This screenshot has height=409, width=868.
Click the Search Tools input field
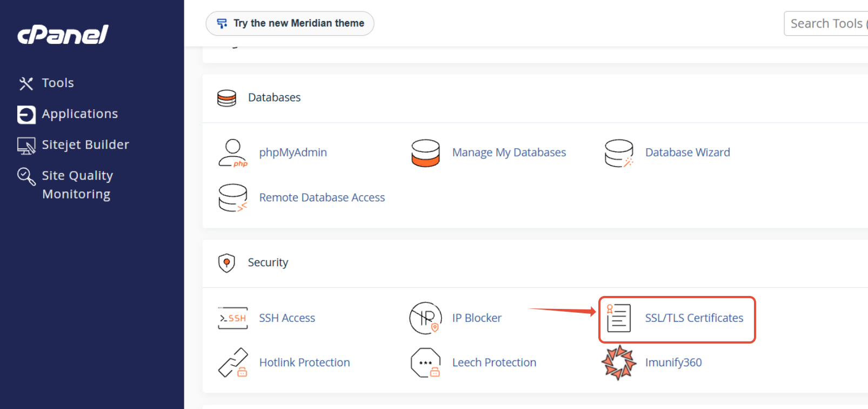(826, 24)
